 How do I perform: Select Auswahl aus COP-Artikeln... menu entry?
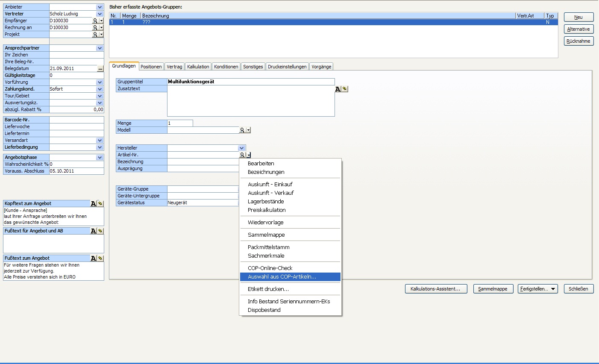(290, 277)
